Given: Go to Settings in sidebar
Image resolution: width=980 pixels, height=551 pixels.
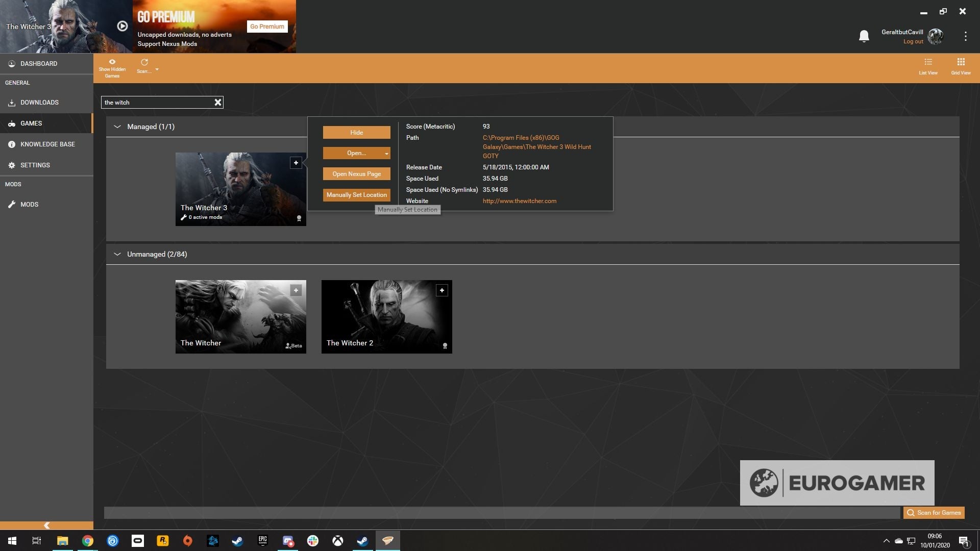Looking at the screenshot, I should click(x=35, y=165).
